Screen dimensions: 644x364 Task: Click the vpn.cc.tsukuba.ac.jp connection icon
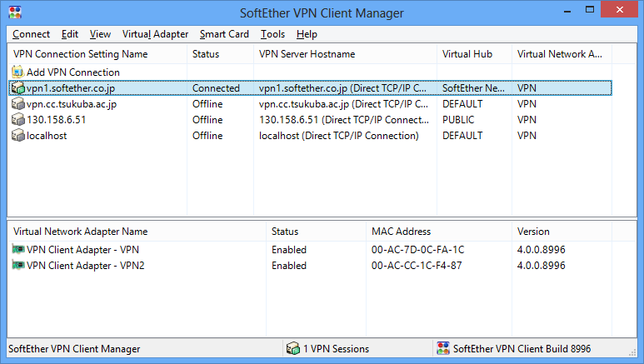click(18, 104)
